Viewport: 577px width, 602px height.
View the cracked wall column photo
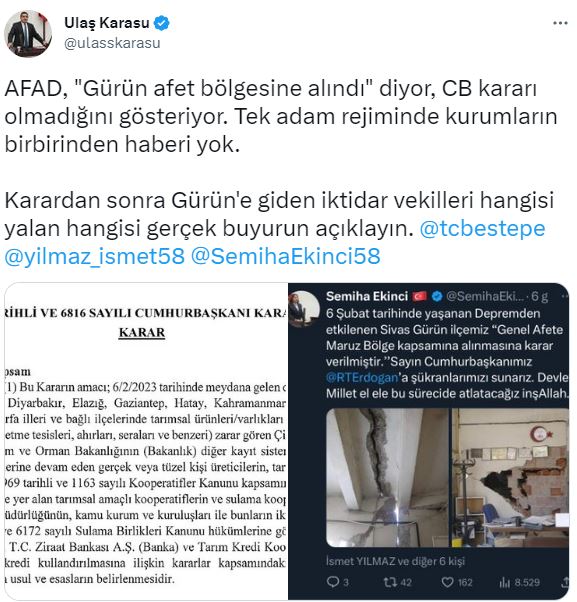pyautogui.click(x=387, y=478)
